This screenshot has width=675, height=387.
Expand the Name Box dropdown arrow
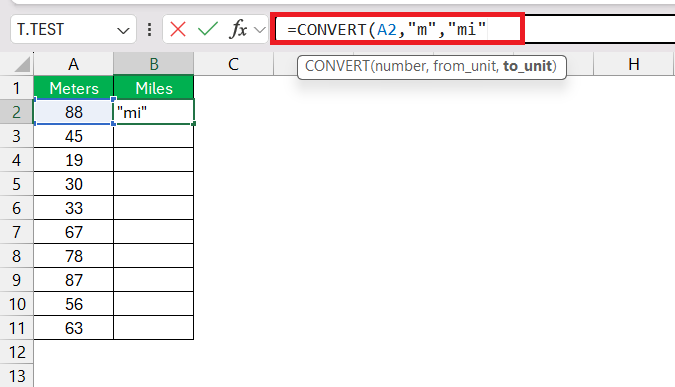[123, 31]
